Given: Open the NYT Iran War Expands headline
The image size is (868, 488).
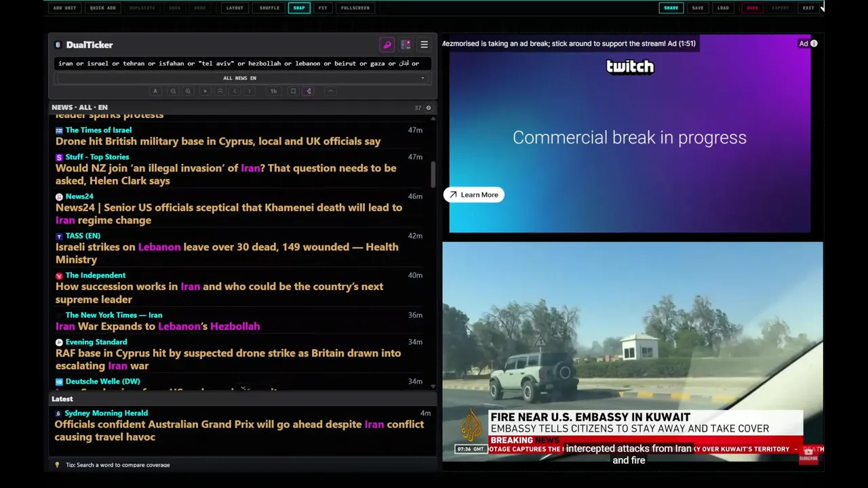Looking at the screenshot, I should click(157, 327).
